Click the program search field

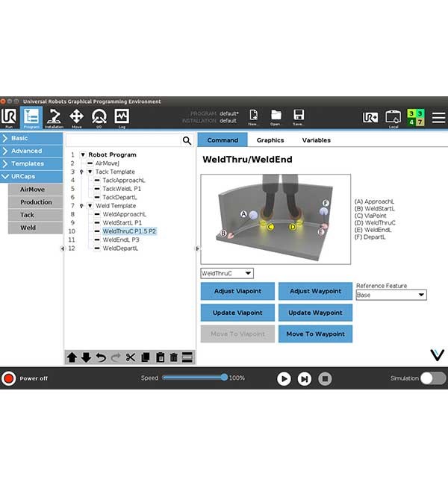[x=123, y=140]
